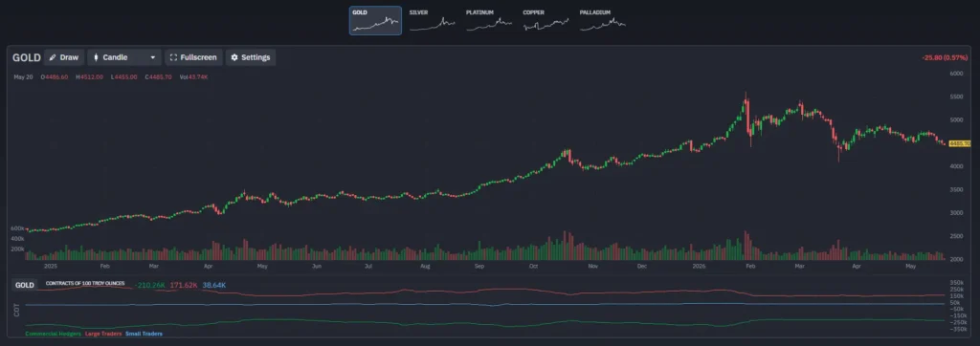Click the 3000 price axis label
980x346 pixels.
[x=956, y=213]
